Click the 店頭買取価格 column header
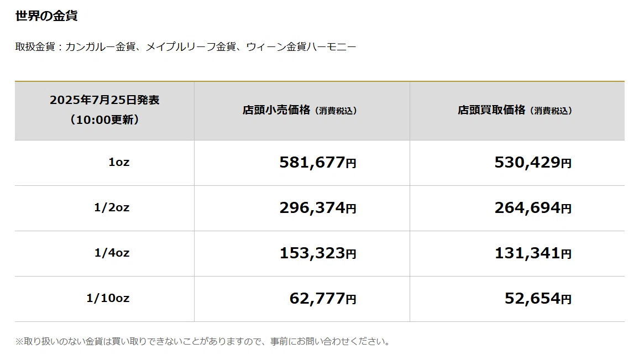The height and width of the screenshot is (354, 644). pyautogui.click(x=491, y=110)
